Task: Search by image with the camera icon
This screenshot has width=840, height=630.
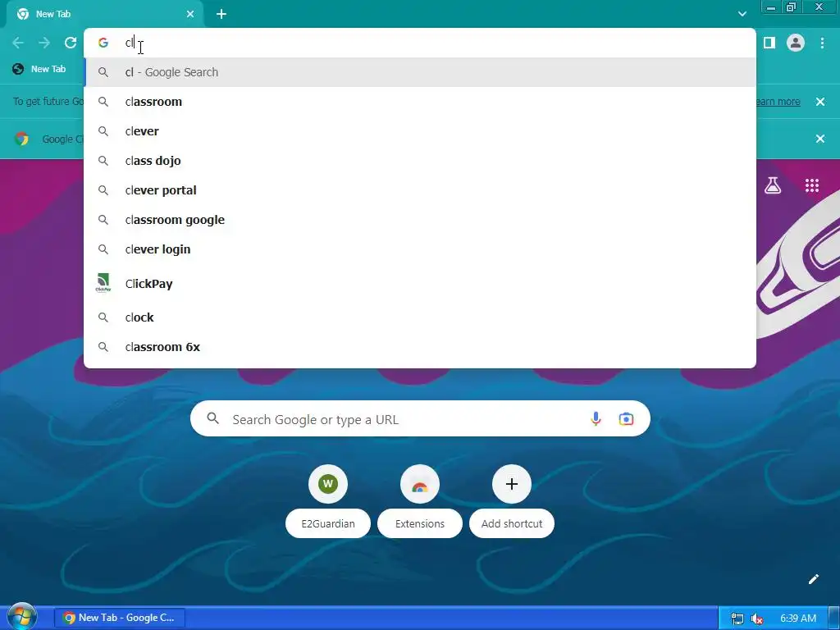Action: point(626,418)
